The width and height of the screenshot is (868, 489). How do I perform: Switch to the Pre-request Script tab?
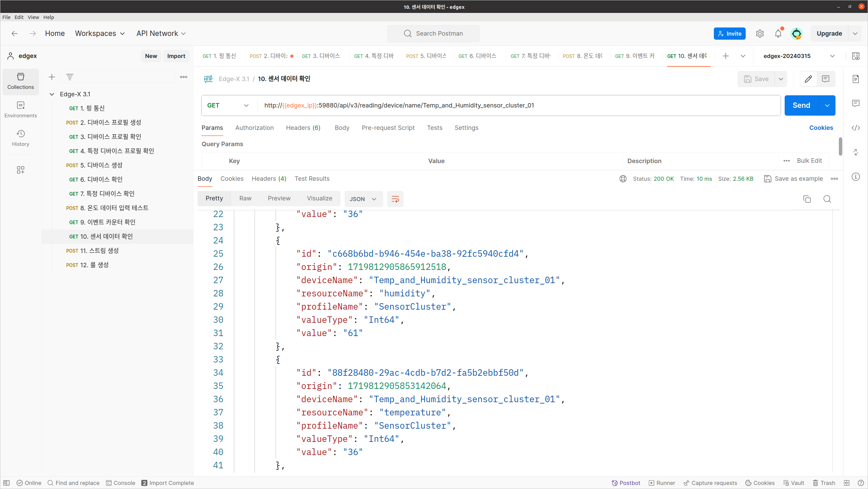click(388, 128)
